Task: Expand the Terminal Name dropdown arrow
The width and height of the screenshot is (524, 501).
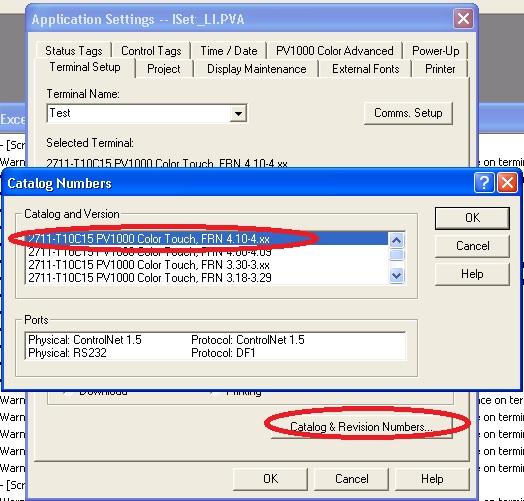Action: click(238, 113)
